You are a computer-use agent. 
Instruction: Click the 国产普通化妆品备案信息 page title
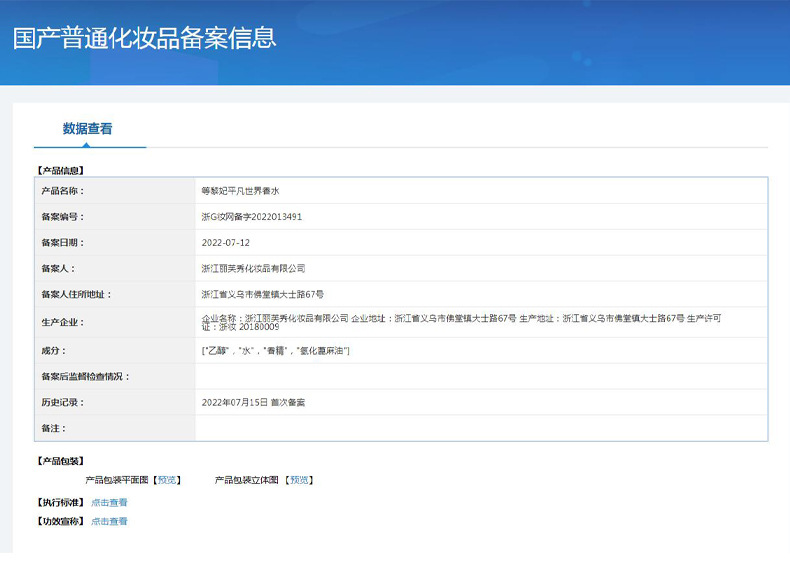(145, 38)
